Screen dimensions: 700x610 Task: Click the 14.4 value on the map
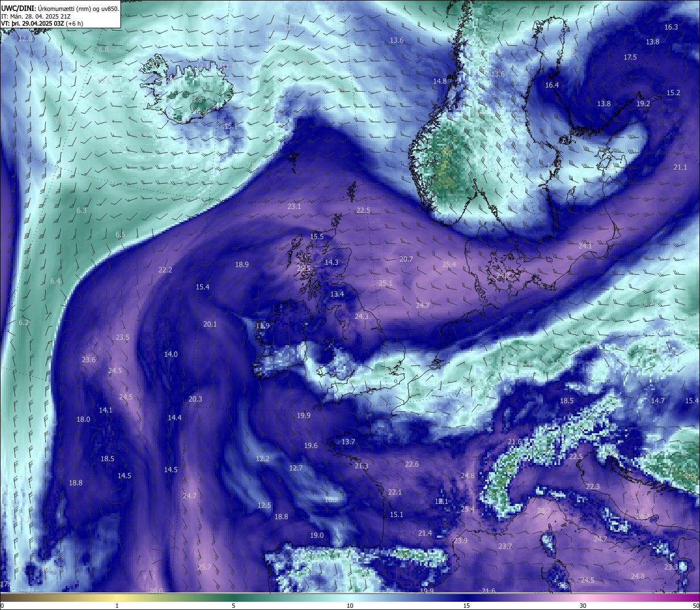coord(174,418)
